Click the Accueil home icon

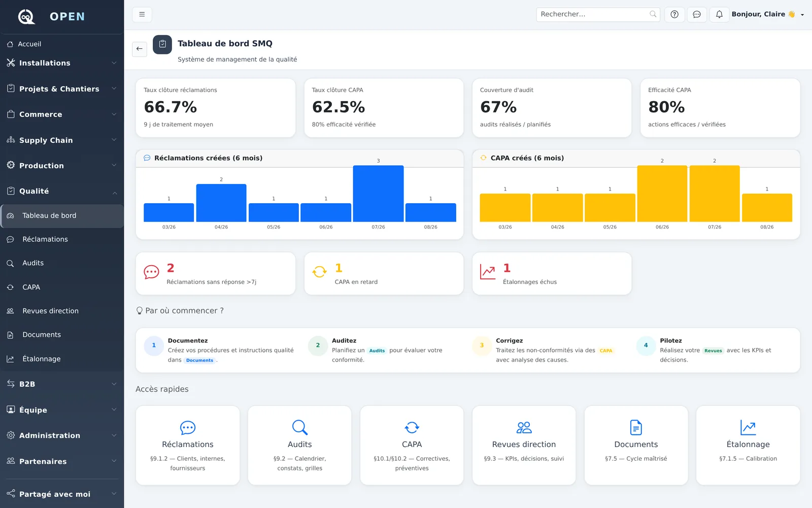pyautogui.click(x=10, y=44)
